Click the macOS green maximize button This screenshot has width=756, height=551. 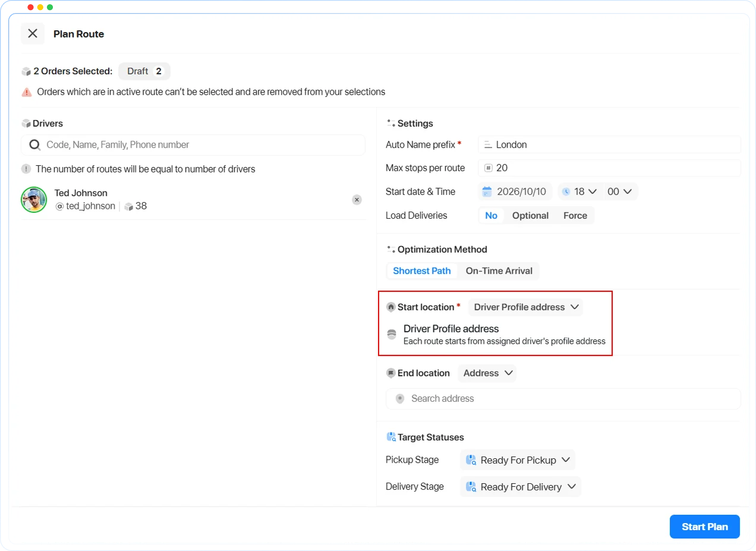50,7
